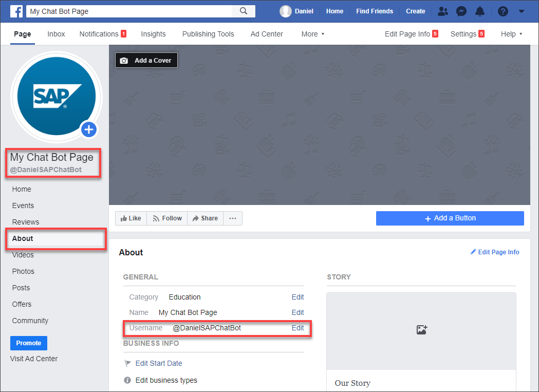Click the search magnifier icon

[244, 11]
